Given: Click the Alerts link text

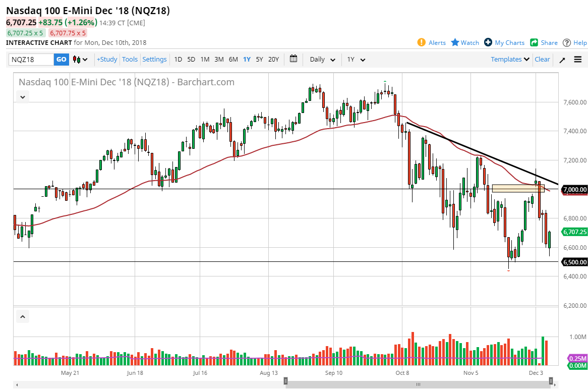Looking at the screenshot, I should tap(437, 43).
